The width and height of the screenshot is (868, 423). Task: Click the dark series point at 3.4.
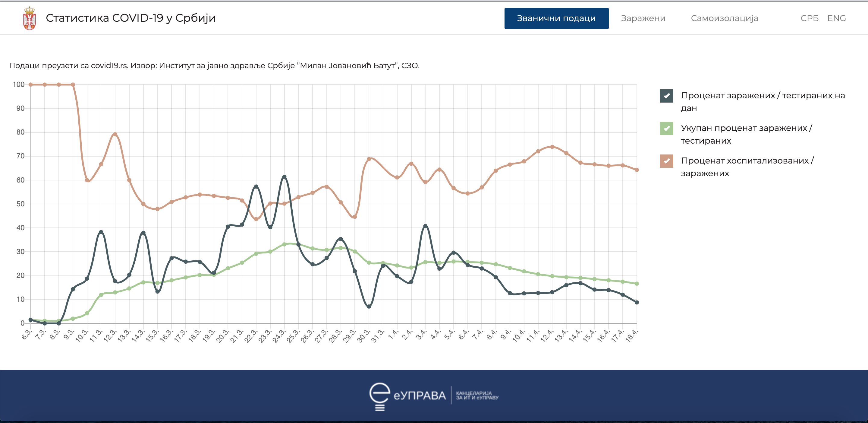(425, 226)
